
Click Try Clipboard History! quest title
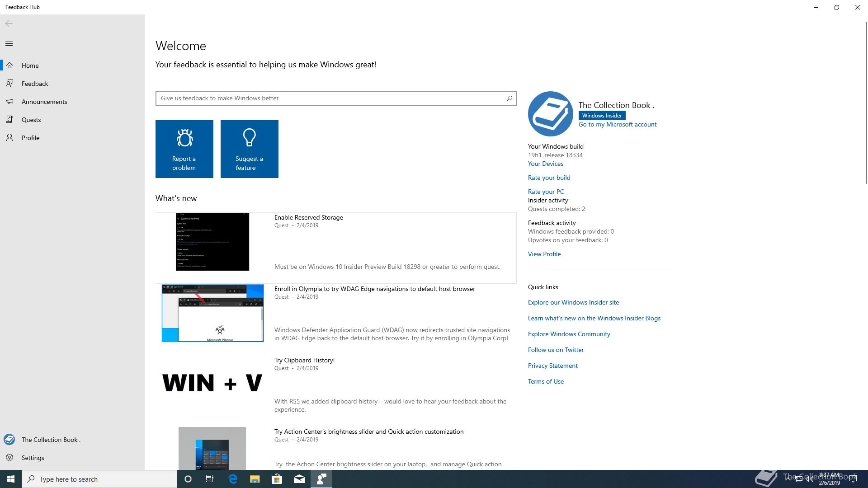[x=304, y=360]
